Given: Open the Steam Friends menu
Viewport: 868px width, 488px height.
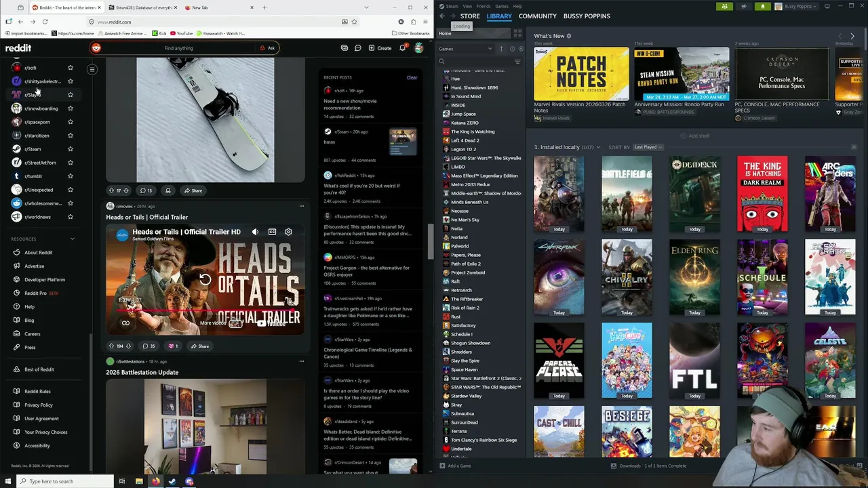Looking at the screenshot, I should click(485, 6).
